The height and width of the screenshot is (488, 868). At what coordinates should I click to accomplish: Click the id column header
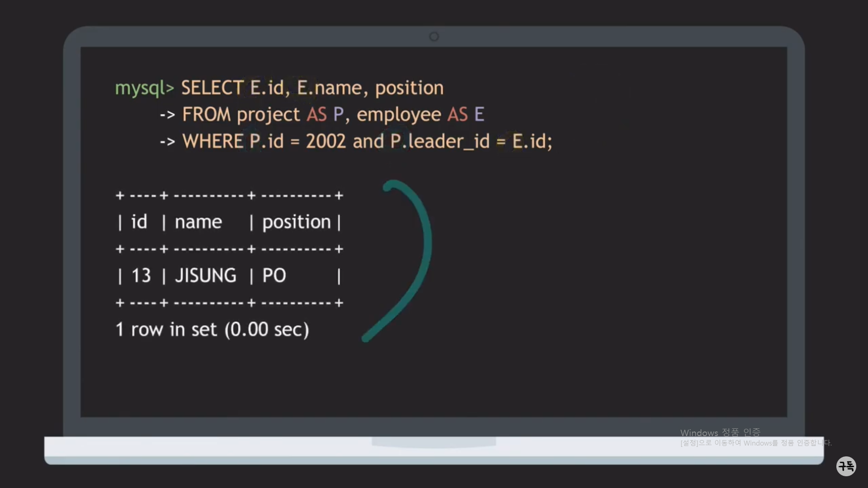click(x=139, y=222)
